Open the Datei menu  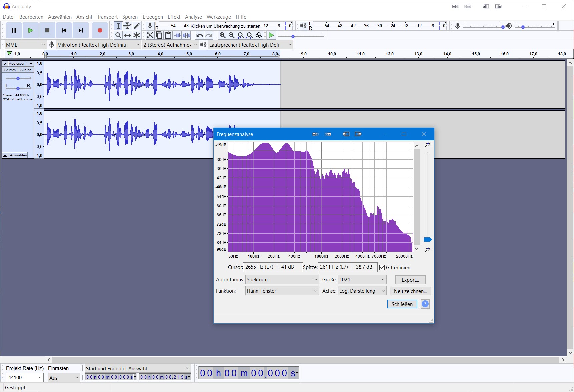pyautogui.click(x=9, y=17)
